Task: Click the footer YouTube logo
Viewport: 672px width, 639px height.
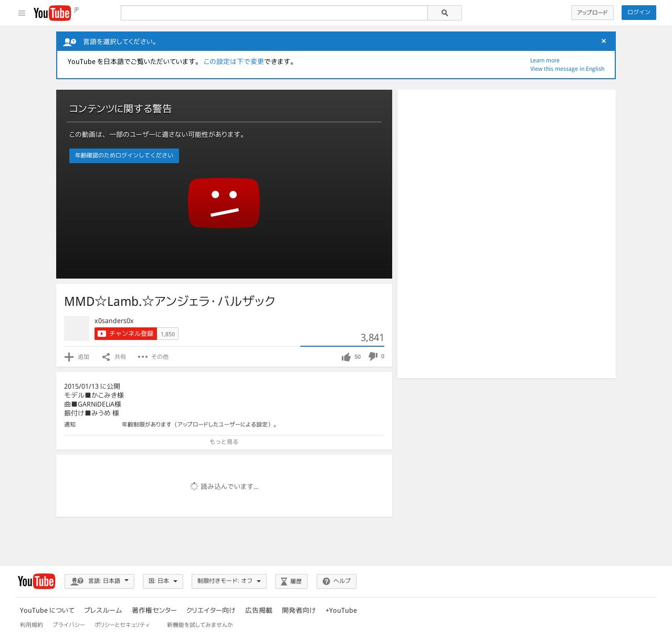Action: [36, 581]
